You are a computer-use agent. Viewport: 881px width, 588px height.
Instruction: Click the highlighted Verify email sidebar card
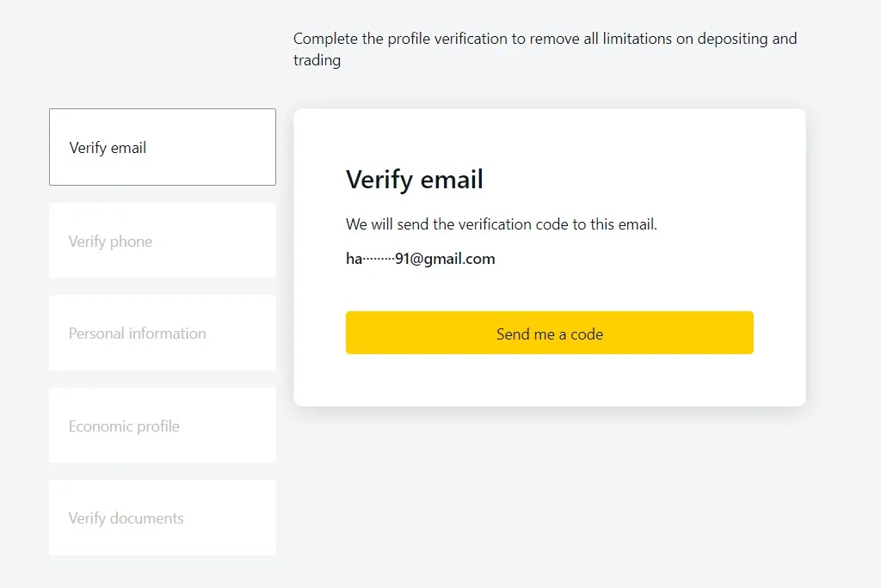coord(162,147)
